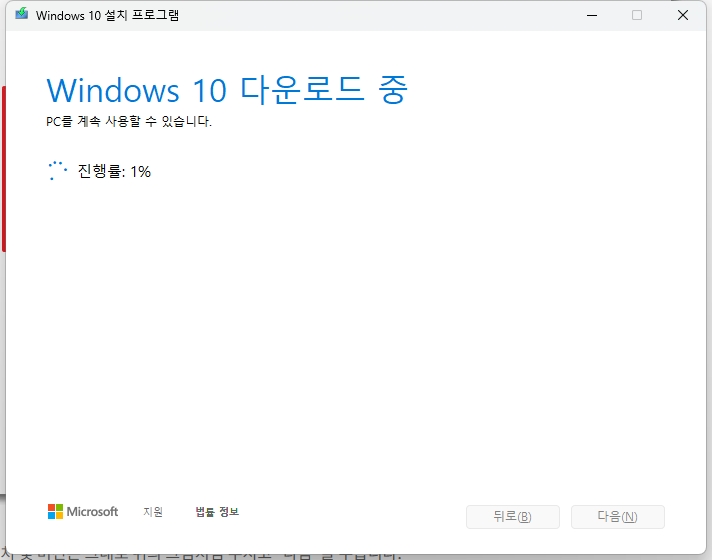Screen dimensions: 712x560
Task: Click the Windows 10 setup title bar icon
Action: click(x=21, y=14)
